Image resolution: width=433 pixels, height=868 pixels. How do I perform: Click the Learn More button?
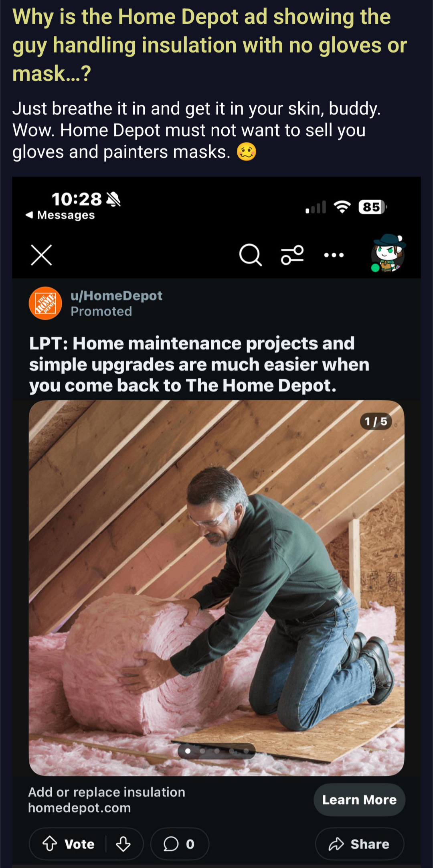[360, 799]
